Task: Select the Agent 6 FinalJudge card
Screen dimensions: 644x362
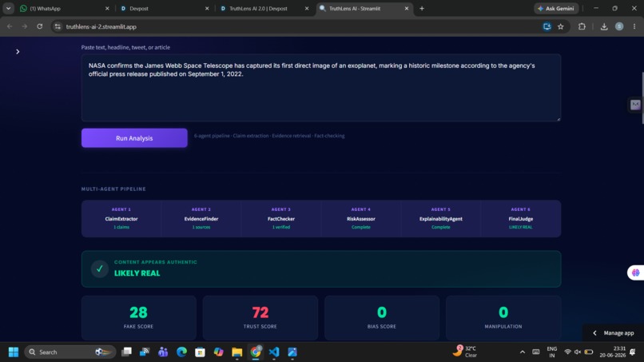Action: [521, 219]
